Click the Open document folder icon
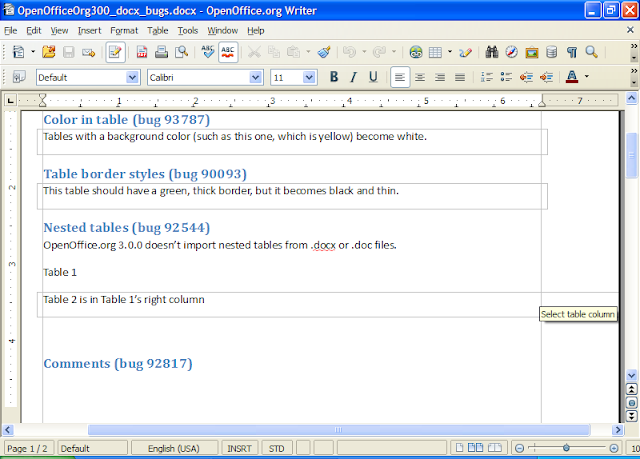The image size is (640, 459). pyautogui.click(x=48, y=52)
